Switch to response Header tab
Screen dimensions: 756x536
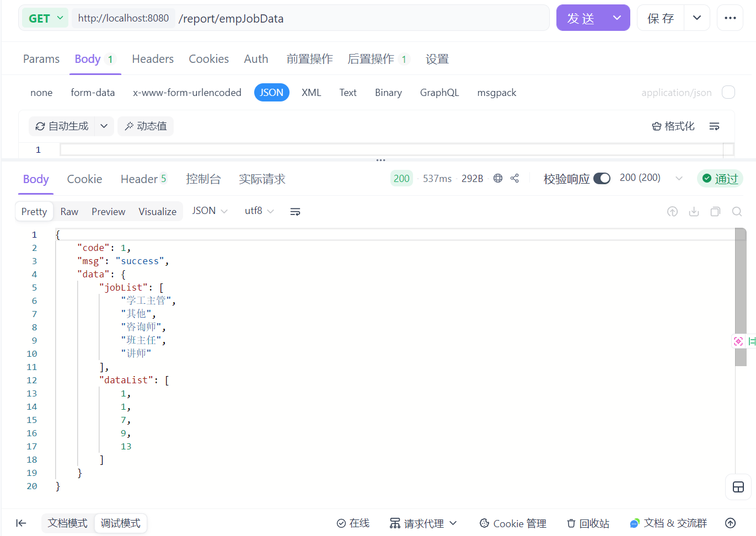143,179
